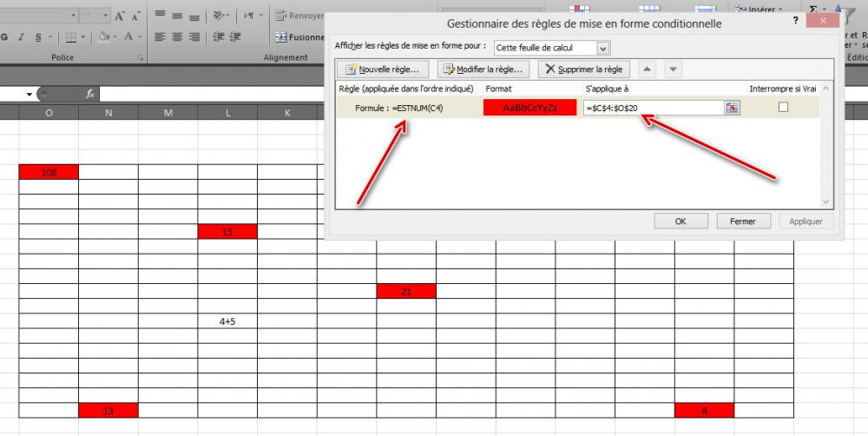
Task: Move rule down with the down arrow
Action: click(674, 69)
